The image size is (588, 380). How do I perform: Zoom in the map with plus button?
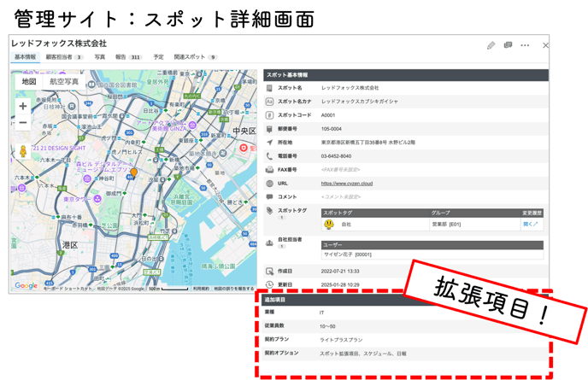pos(23,107)
